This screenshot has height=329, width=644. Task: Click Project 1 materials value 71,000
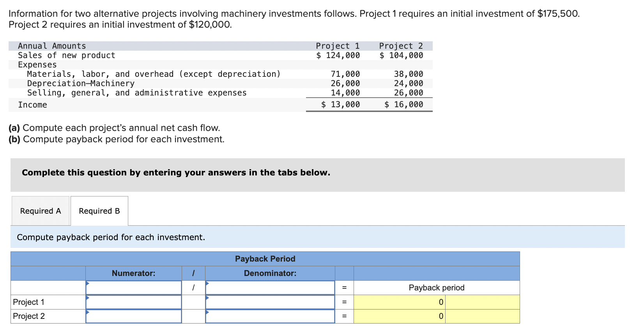[x=345, y=74]
